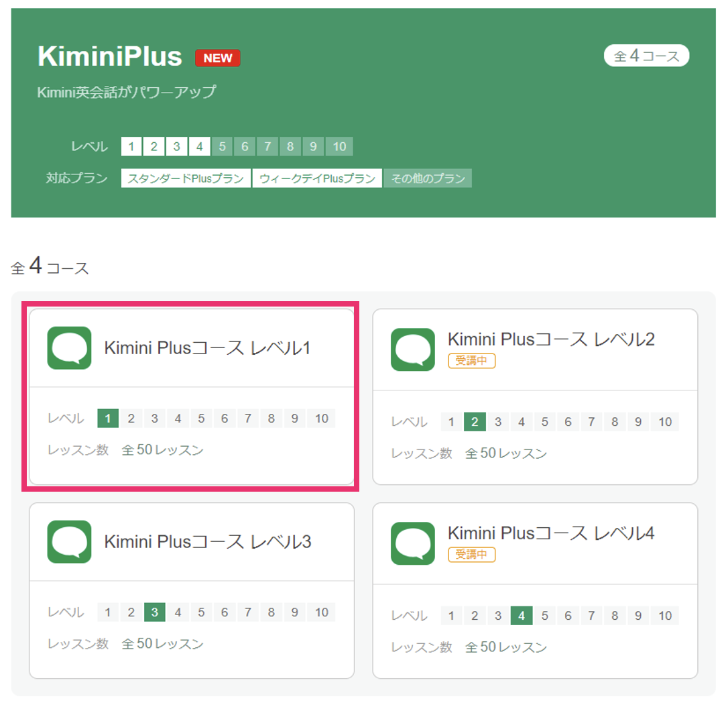Image resolution: width=728 pixels, height=707 pixels.
Task: Select level 4 in the banner level row
Action: [x=200, y=146]
